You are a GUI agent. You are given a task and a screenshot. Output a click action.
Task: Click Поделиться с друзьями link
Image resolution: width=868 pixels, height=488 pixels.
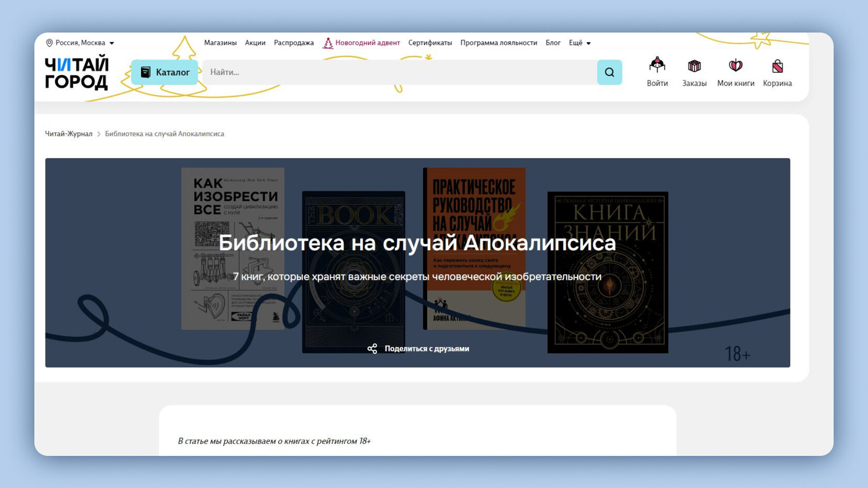point(427,349)
